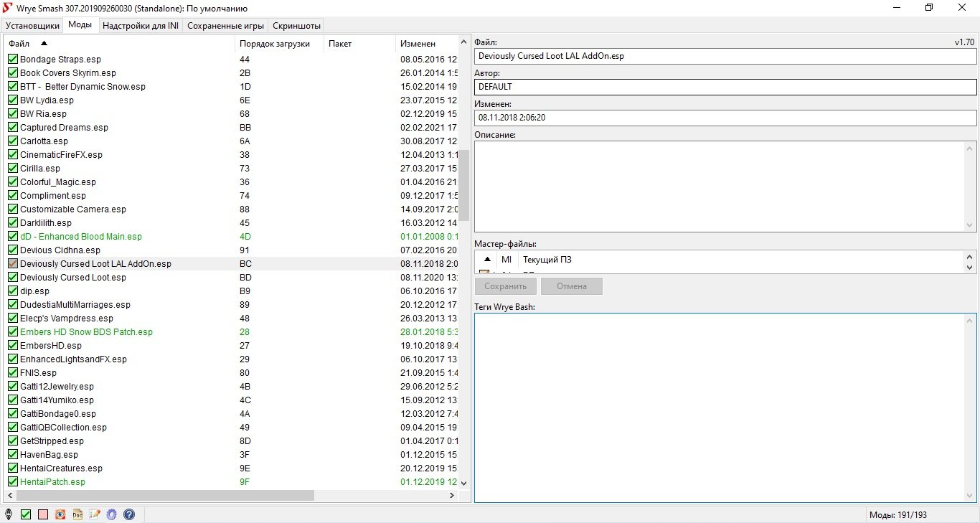Open the Doc browser icon
Image resolution: width=980 pixels, height=523 pixels.
(77, 514)
